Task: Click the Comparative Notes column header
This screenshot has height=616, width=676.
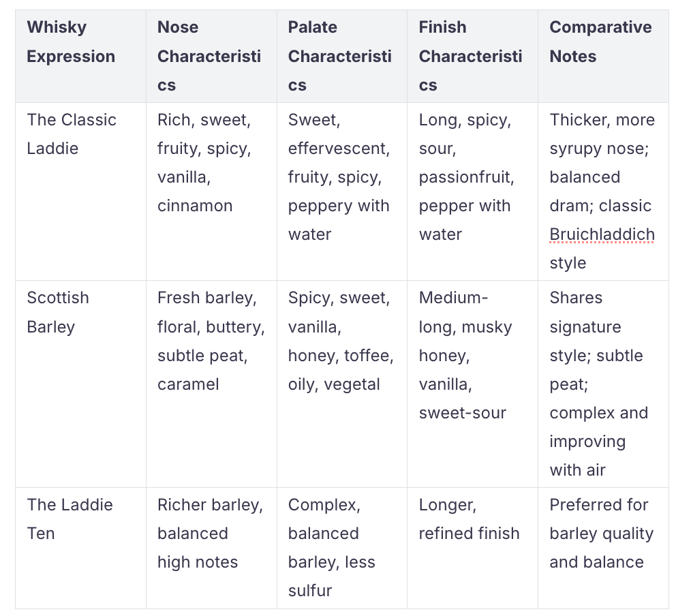Action: pyautogui.click(x=600, y=42)
